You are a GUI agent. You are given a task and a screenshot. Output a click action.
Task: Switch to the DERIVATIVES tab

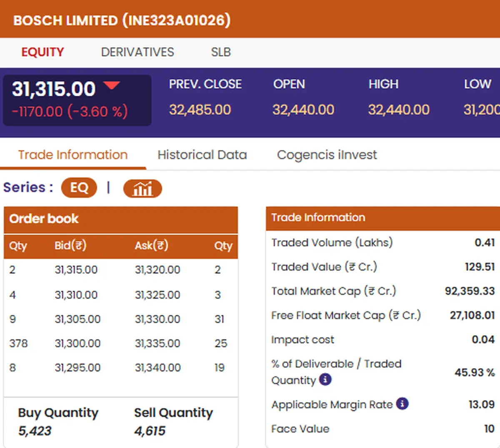pos(137,52)
